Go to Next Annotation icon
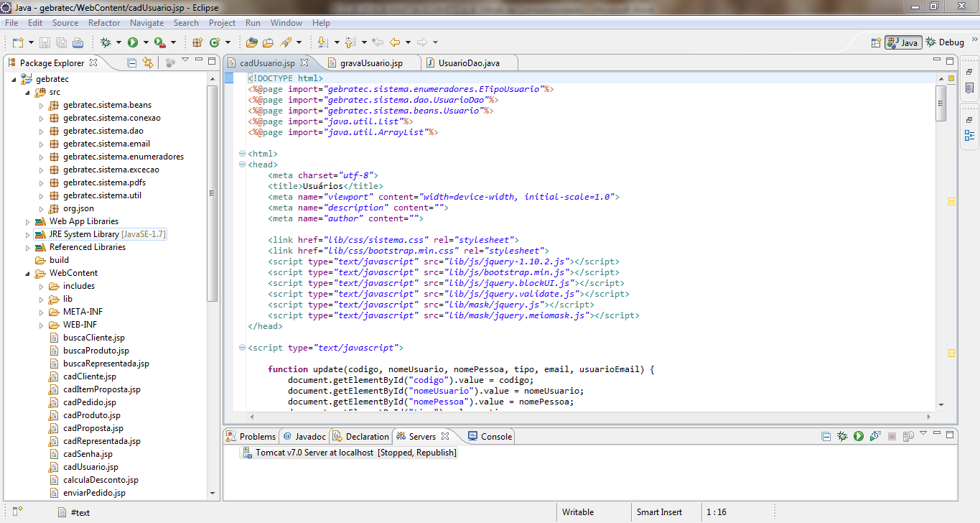Viewport: 980px width, 523px height. click(x=322, y=42)
